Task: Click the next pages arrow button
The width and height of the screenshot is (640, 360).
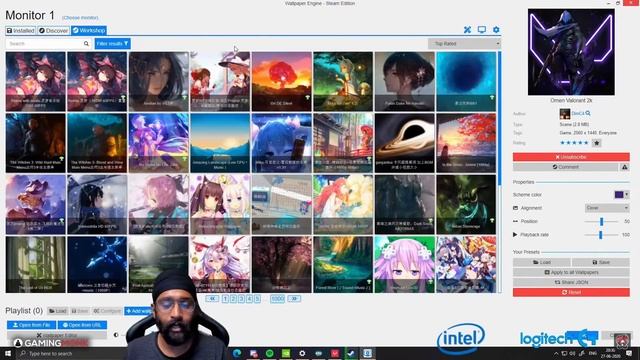Action: point(294,299)
